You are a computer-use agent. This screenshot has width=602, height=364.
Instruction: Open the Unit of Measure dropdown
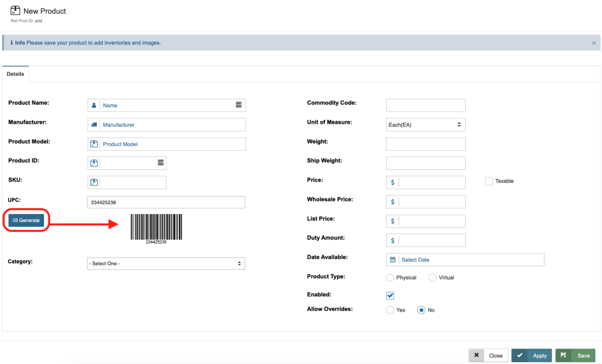[x=425, y=125]
